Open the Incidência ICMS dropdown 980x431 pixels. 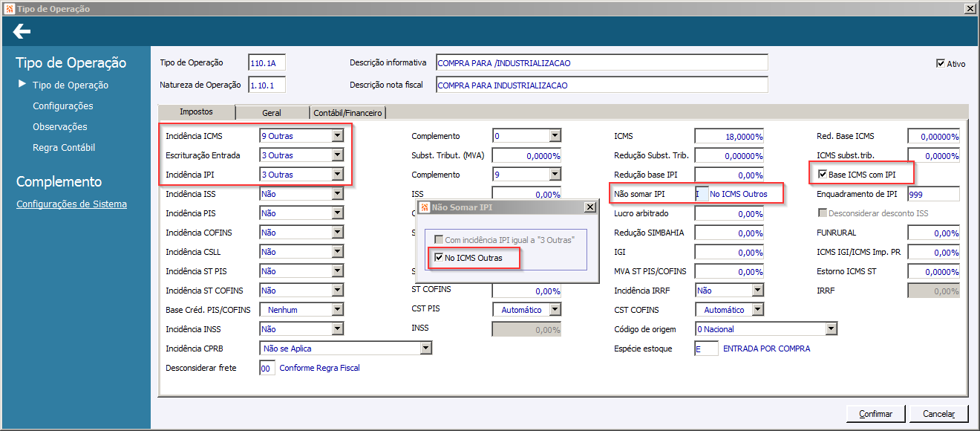click(x=337, y=136)
